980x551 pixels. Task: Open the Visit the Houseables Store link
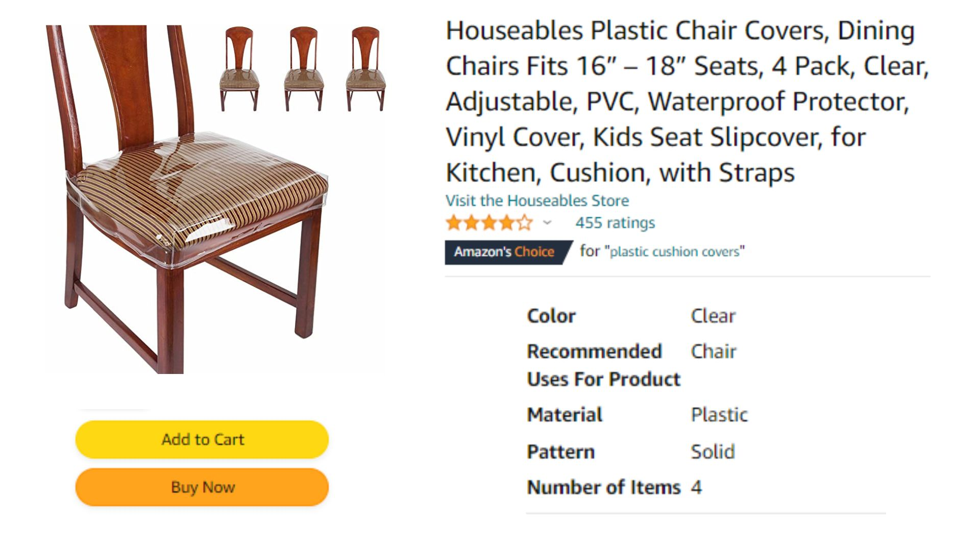[x=537, y=201]
